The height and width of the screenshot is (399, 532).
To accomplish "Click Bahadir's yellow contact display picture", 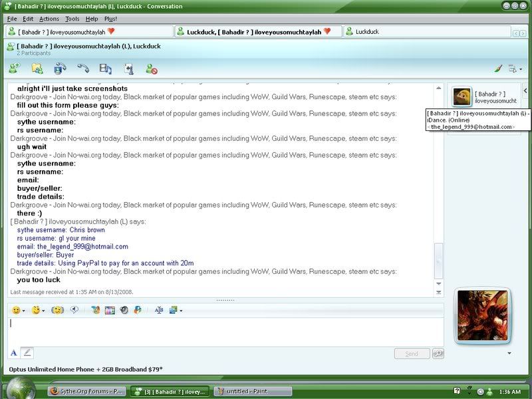I will [x=462, y=96].
